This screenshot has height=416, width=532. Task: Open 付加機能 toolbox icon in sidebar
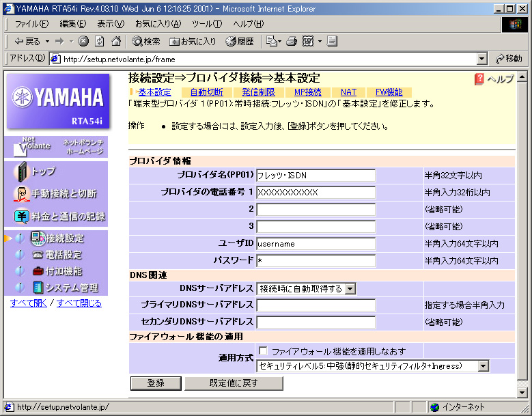[38, 271]
